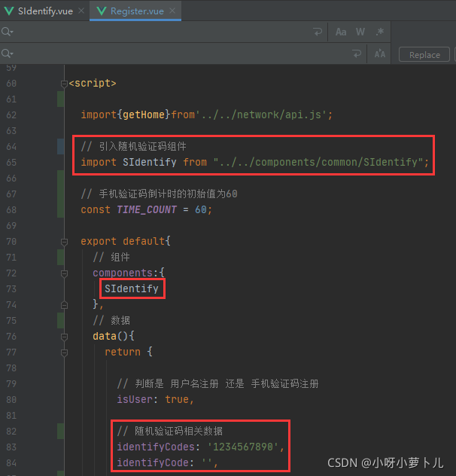Close the SIdentify.vue tab

[81, 11]
